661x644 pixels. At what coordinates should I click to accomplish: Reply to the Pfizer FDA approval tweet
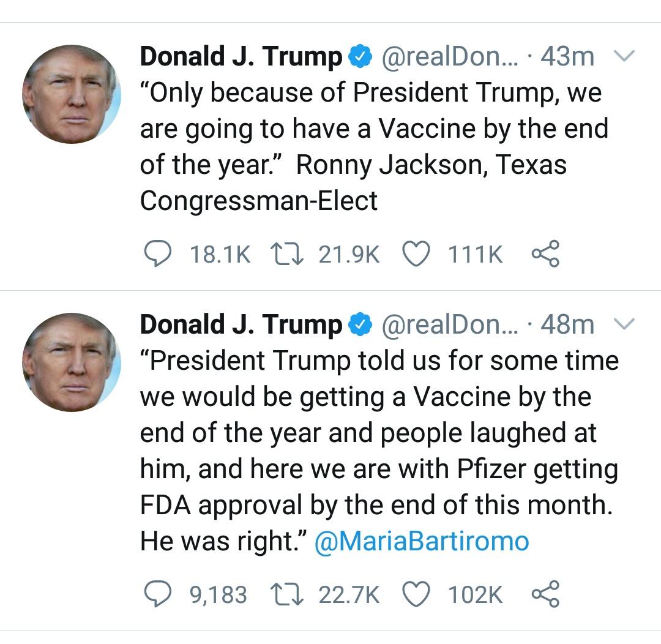158,594
